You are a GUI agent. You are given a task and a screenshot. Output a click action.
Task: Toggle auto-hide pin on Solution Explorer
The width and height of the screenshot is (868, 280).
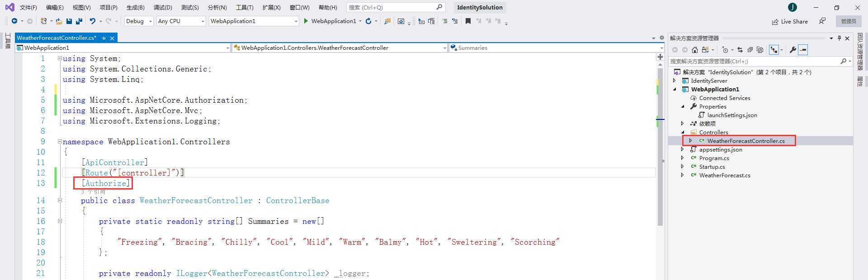click(839, 38)
